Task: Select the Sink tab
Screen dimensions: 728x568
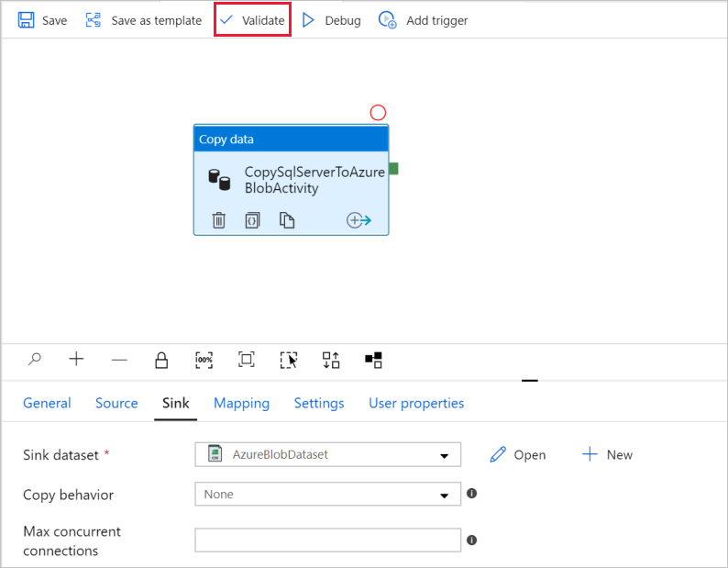Action: coord(175,403)
